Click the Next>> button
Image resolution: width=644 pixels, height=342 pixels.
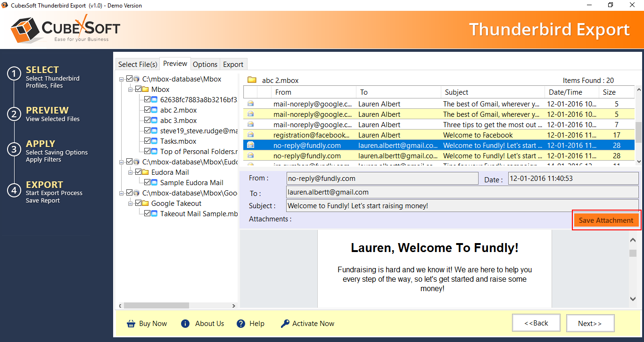pyautogui.click(x=589, y=323)
